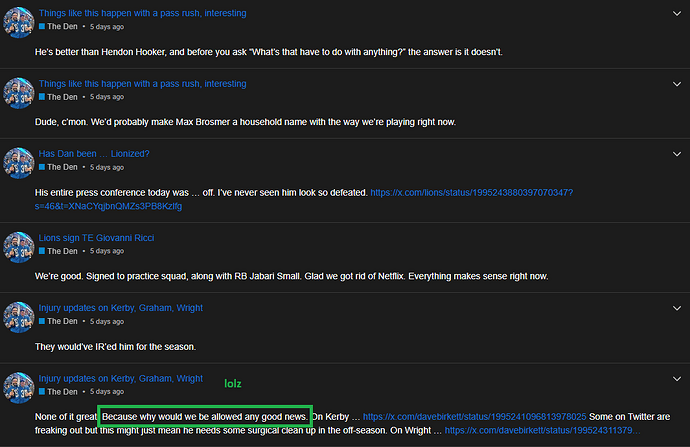The width and height of the screenshot is (690, 447).
Task: Click The Den category under "Has Dan been"
Action: 62,167
